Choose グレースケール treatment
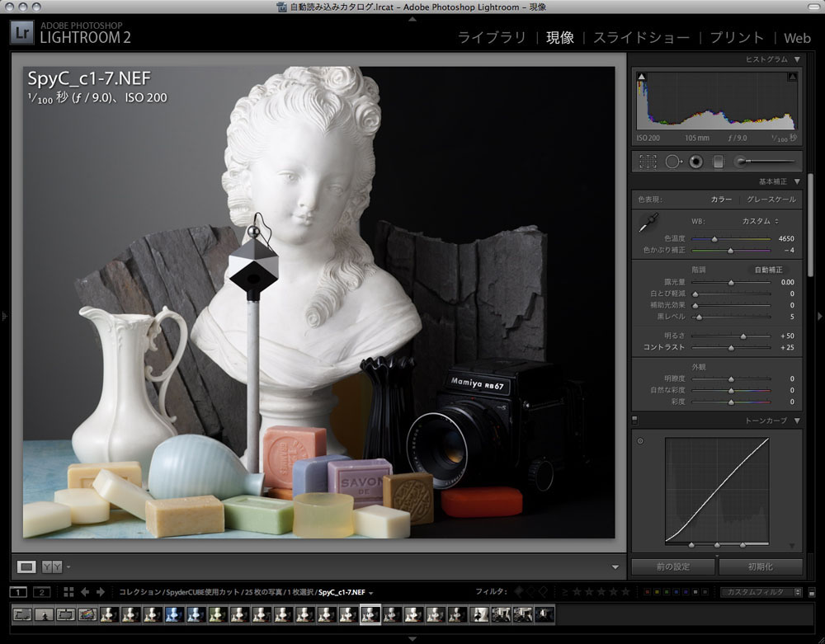The height and width of the screenshot is (644, 825). coord(771,200)
